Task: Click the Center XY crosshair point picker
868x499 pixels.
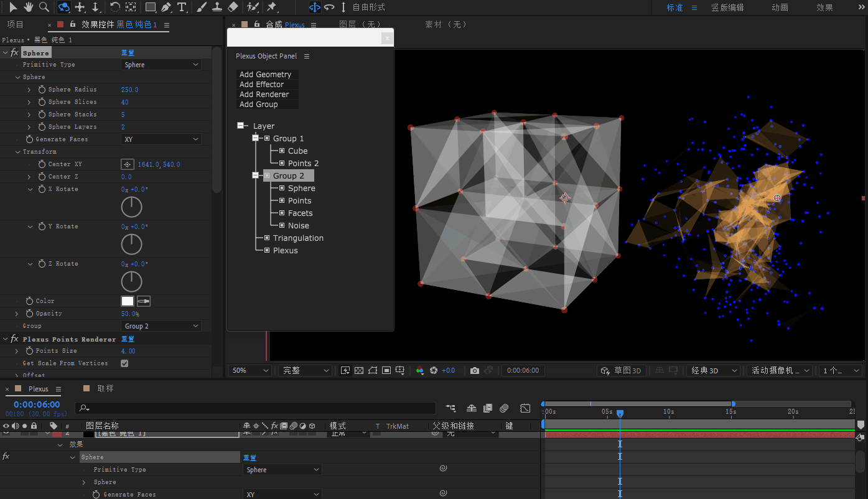Action: (x=127, y=164)
